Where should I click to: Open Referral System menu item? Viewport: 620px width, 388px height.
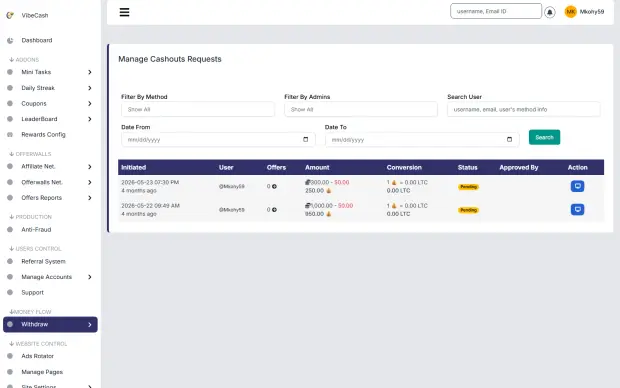(43, 261)
